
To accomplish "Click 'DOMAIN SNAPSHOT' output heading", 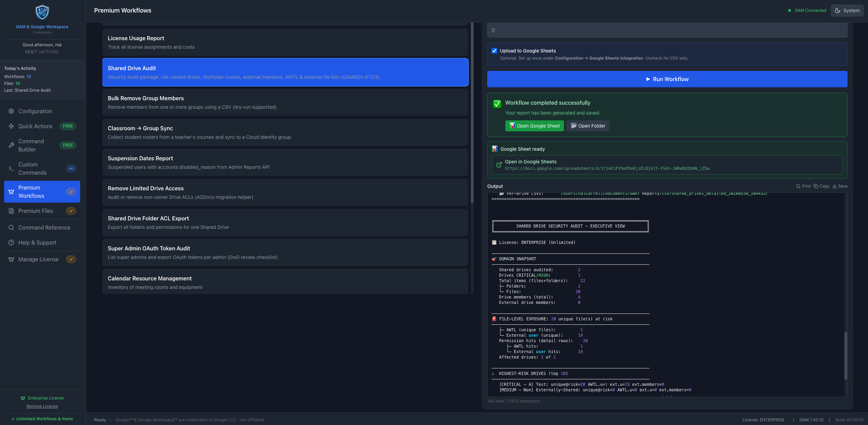I will tap(517, 259).
